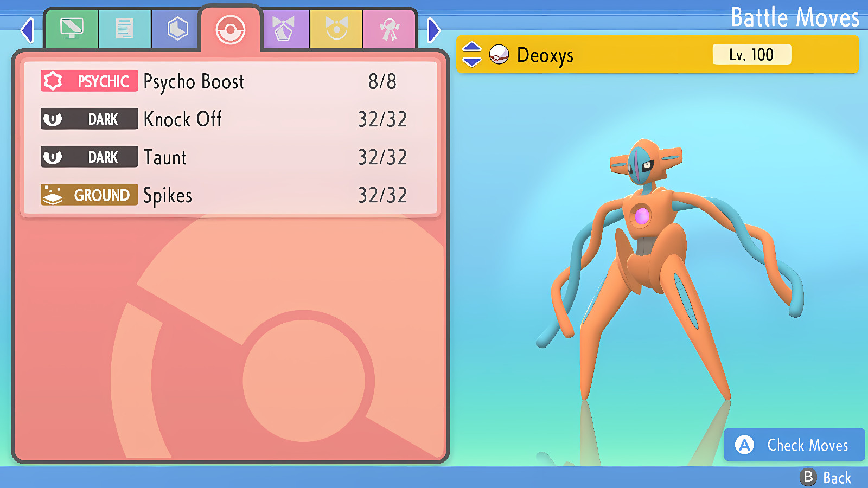This screenshot has height=488, width=868.
Task: Click the Lv. 100 level badge
Action: pyautogui.click(x=751, y=54)
